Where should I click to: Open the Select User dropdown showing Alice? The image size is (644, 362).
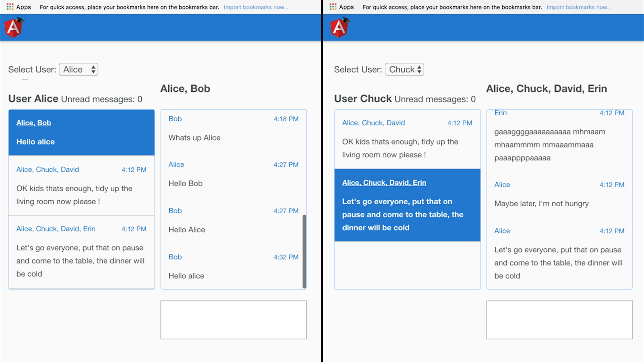tap(78, 69)
